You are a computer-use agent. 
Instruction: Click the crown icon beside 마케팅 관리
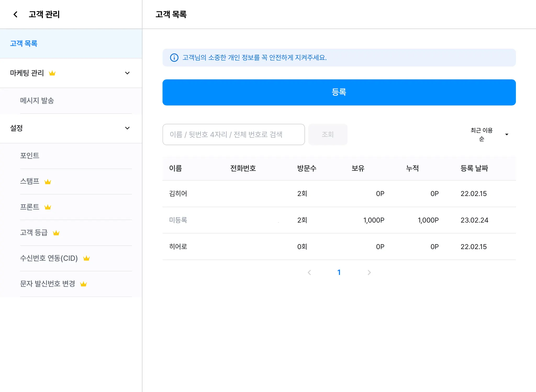click(x=52, y=73)
